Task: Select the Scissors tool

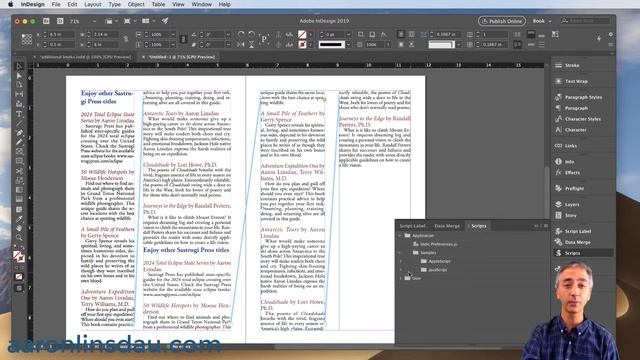Action: (x=19, y=171)
